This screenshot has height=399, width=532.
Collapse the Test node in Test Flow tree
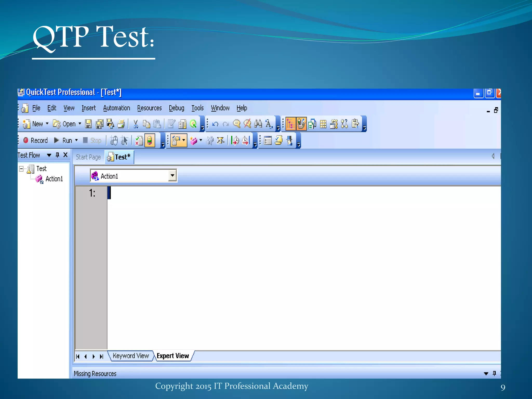[x=21, y=169]
